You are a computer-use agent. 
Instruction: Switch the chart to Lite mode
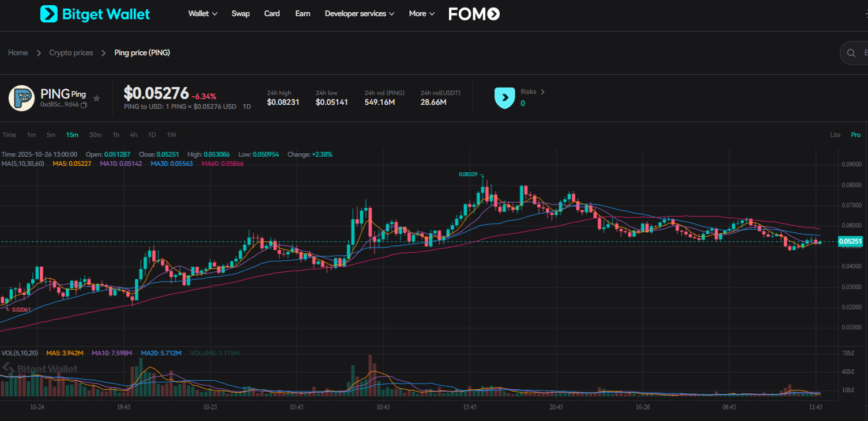coord(835,134)
